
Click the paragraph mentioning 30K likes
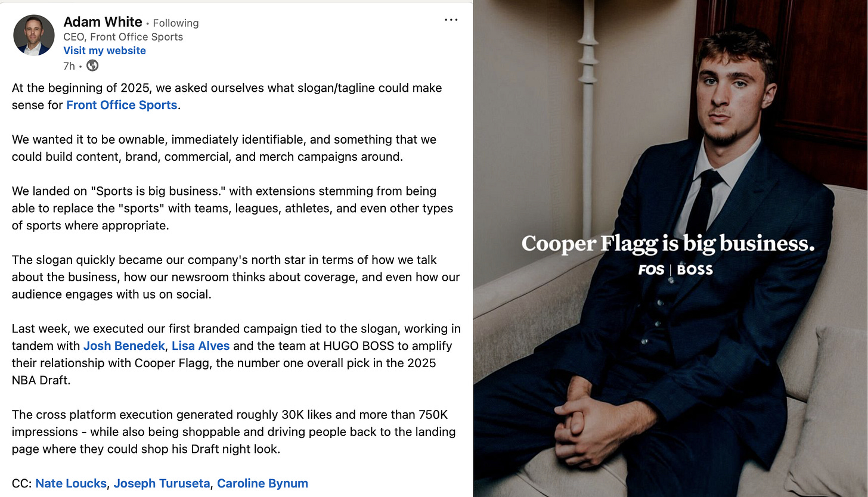234,432
